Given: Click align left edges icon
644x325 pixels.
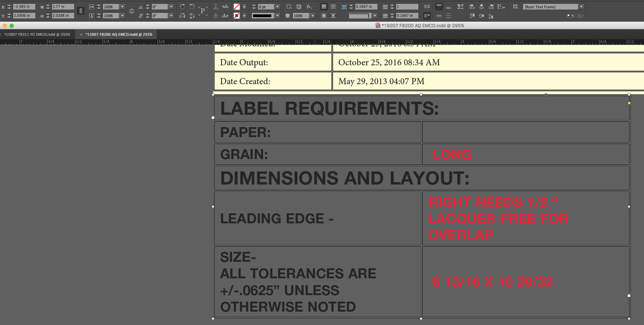Looking at the screenshot, I should pyautogui.click(x=472, y=7).
